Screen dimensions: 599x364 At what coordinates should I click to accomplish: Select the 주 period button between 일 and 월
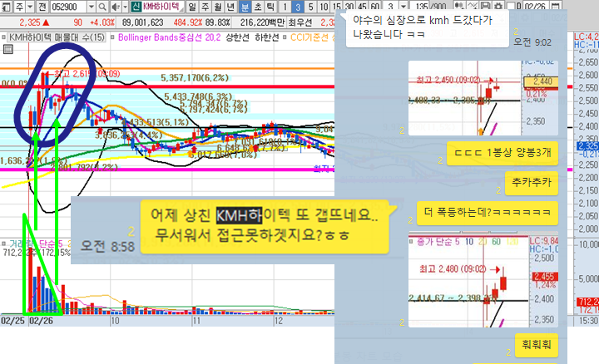[x=205, y=7]
